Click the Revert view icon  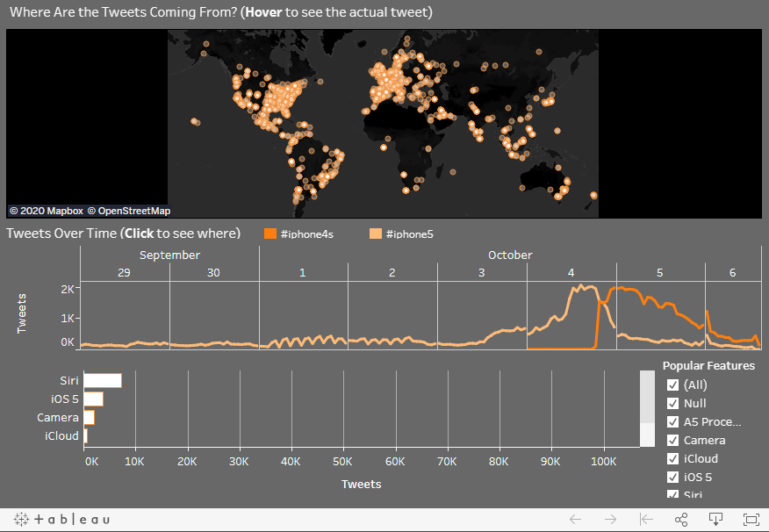tap(646, 520)
